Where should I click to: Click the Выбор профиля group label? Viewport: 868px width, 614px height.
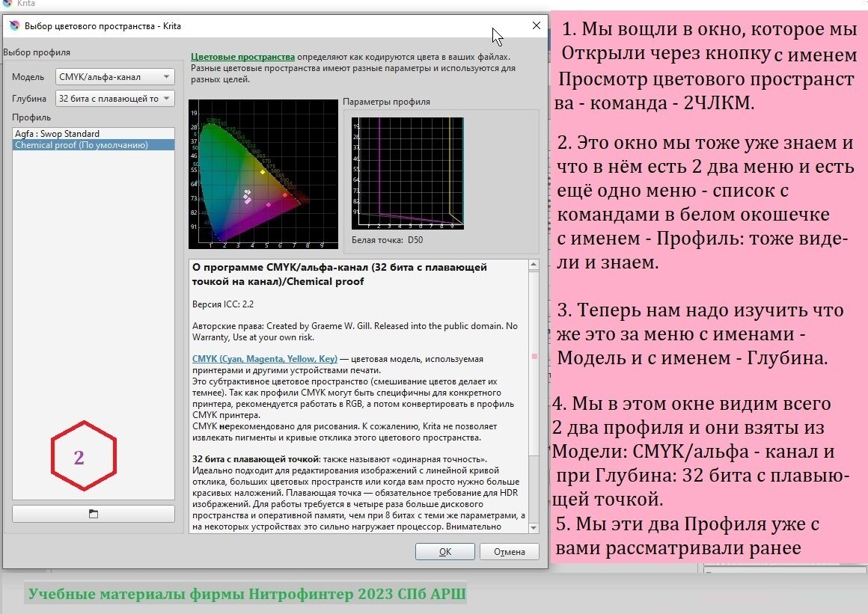[x=37, y=52]
